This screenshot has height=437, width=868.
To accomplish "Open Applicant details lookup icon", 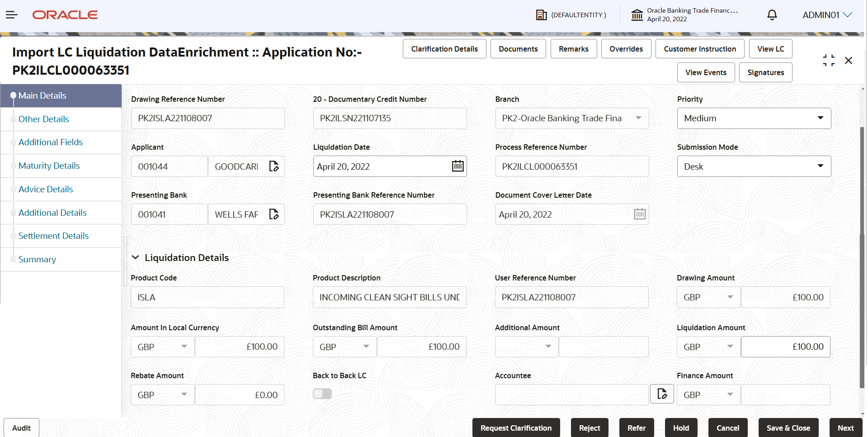I will tap(274, 166).
